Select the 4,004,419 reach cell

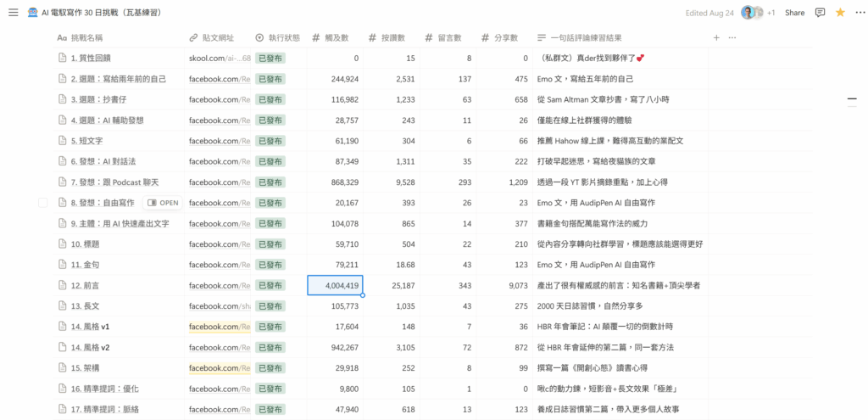point(335,285)
